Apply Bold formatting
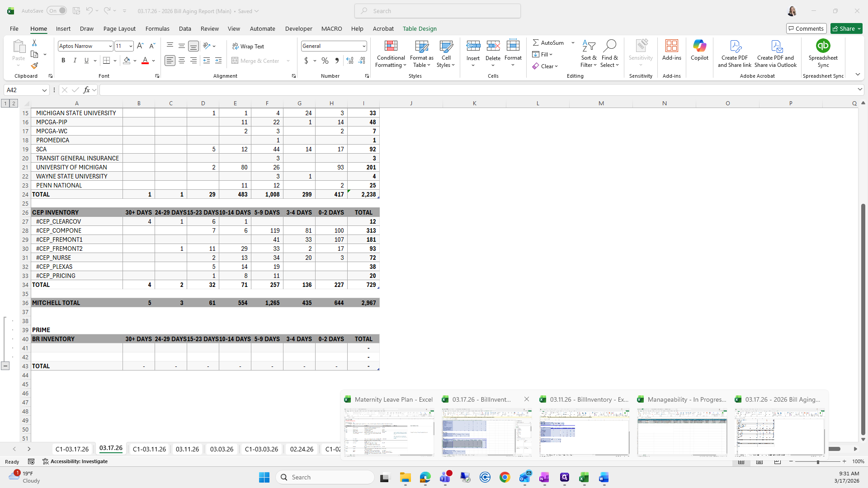 pyautogui.click(x=63, y=61)
